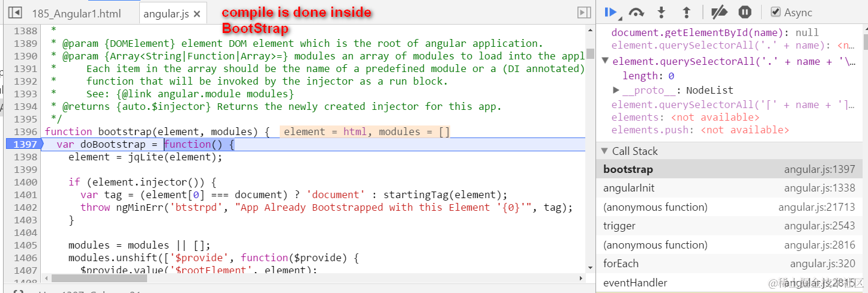Place cursor on 'modules = modules || [];' line
868x293 pixels.
(x=139, y=245)
